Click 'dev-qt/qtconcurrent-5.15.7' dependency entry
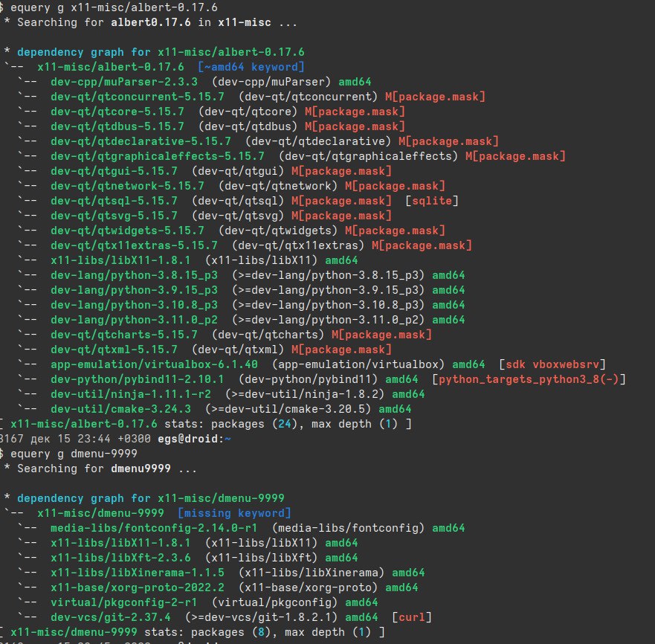Viewport: 655px width, 644px height. click(x=138, y=97)
